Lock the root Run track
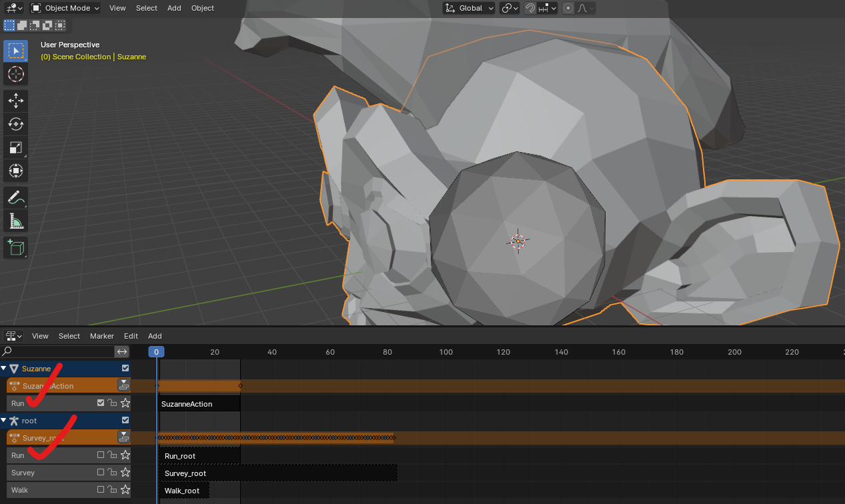Image resolution: width=845 pixels, height=504 pixels. 112,455
